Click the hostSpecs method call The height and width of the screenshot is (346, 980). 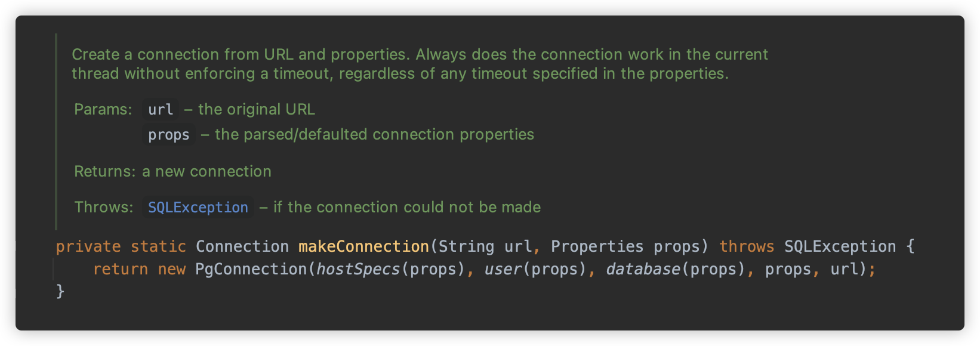tap(358, 270)
